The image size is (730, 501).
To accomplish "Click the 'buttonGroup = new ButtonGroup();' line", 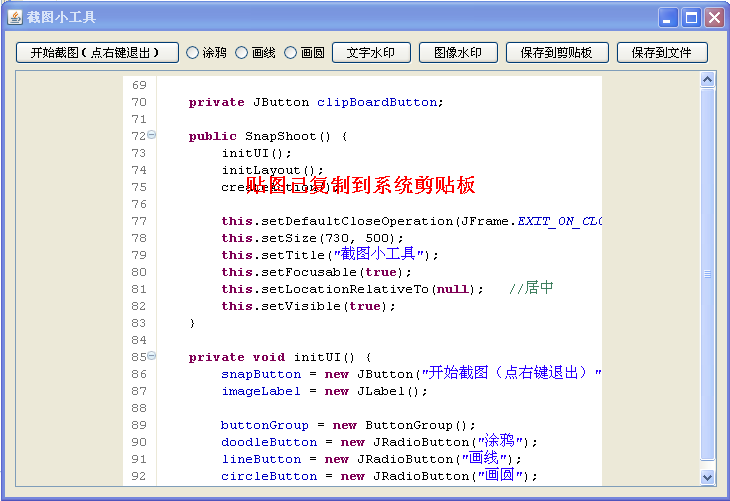I will [x=348, y=426].
